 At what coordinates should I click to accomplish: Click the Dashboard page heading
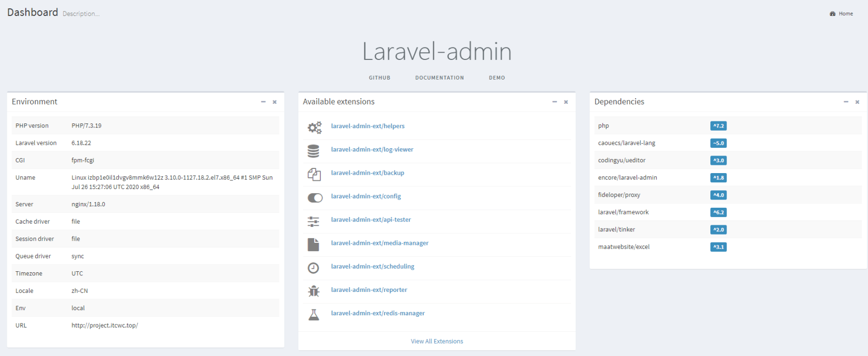(x=33, y=12)
